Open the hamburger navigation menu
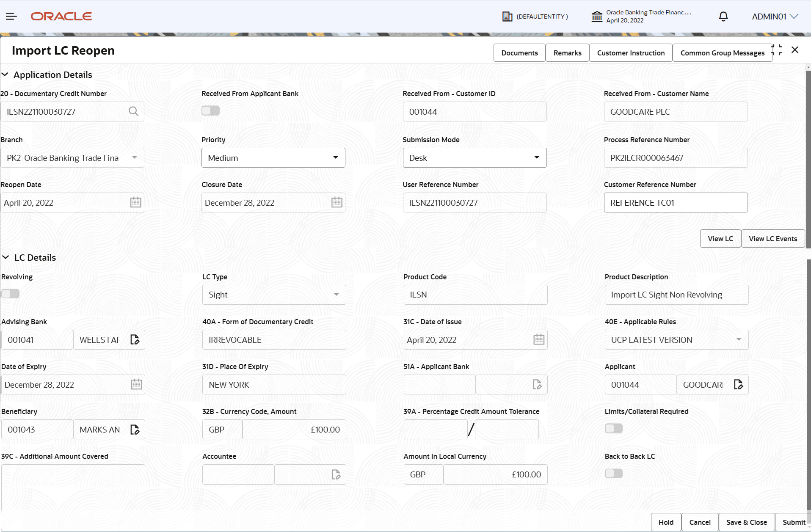The image size is (811, 532). click(11, 17)
